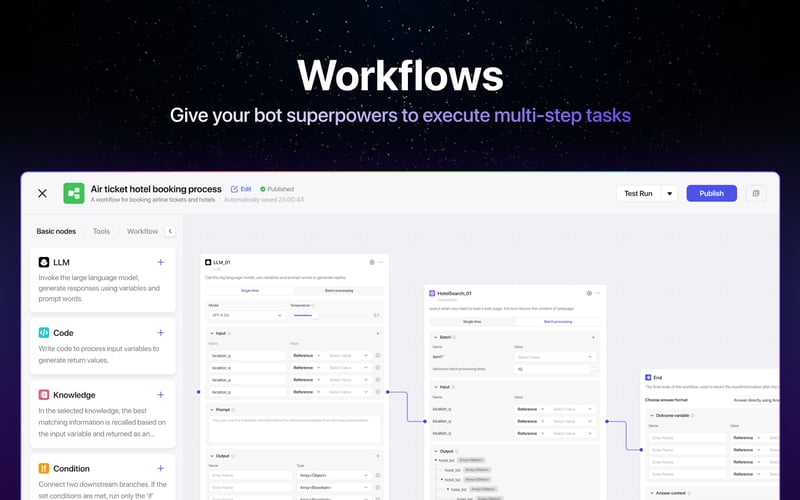
Task: Click the workflow title 'Air ticket hotel booking process'
Action: [156, 189]
